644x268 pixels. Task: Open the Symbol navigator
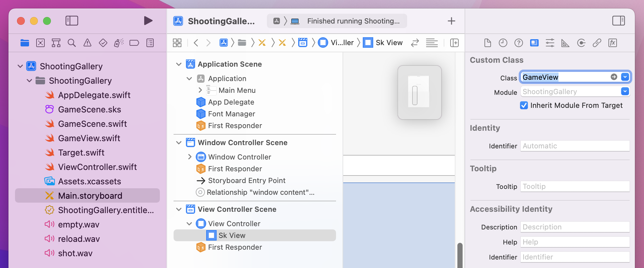(56, 43)
